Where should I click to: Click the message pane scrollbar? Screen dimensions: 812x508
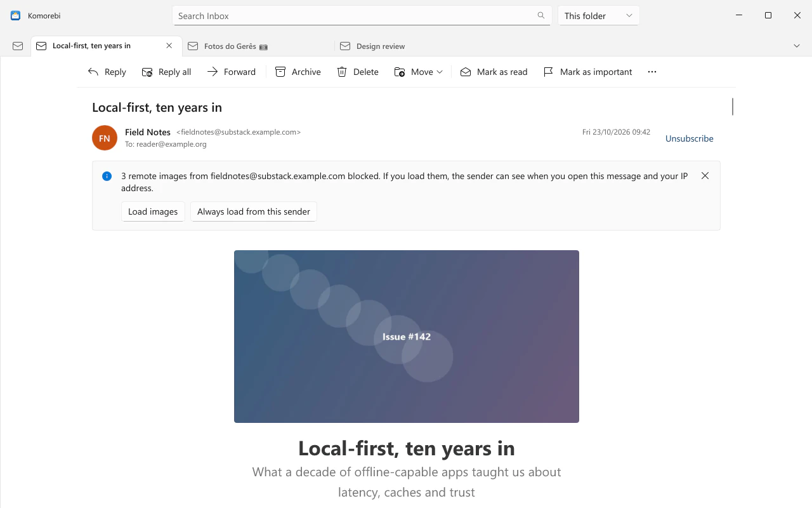pos(733,107)
